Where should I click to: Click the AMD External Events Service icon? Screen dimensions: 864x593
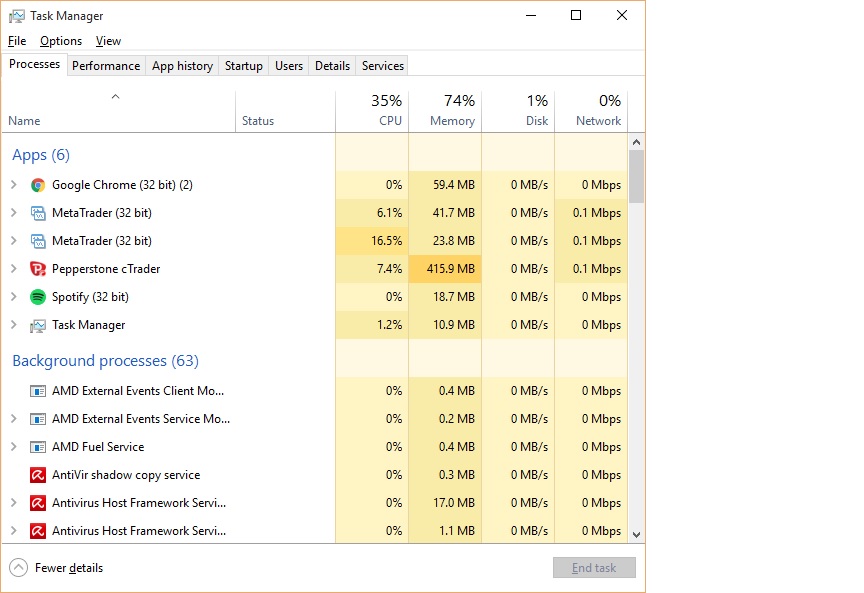(x=37, y=419)
